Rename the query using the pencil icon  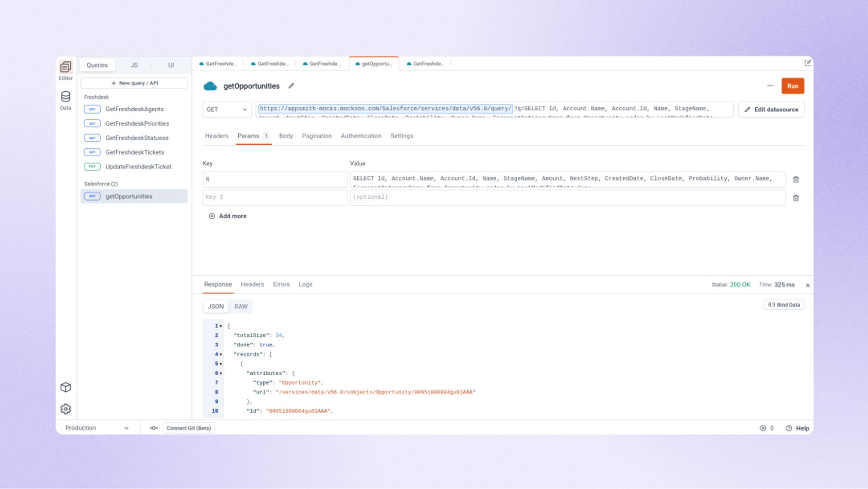[x=291, y=86]
